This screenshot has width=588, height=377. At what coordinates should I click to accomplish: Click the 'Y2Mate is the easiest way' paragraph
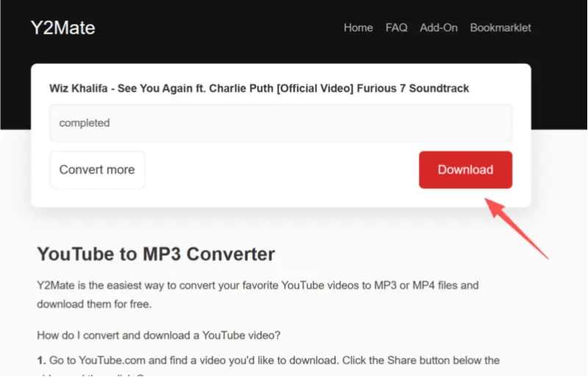click(x=258, y=295)
